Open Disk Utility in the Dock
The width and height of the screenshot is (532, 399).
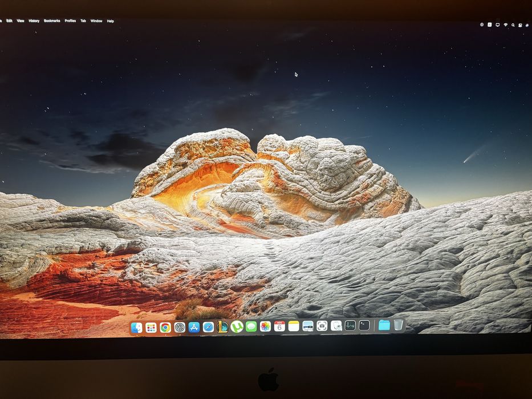336,325
